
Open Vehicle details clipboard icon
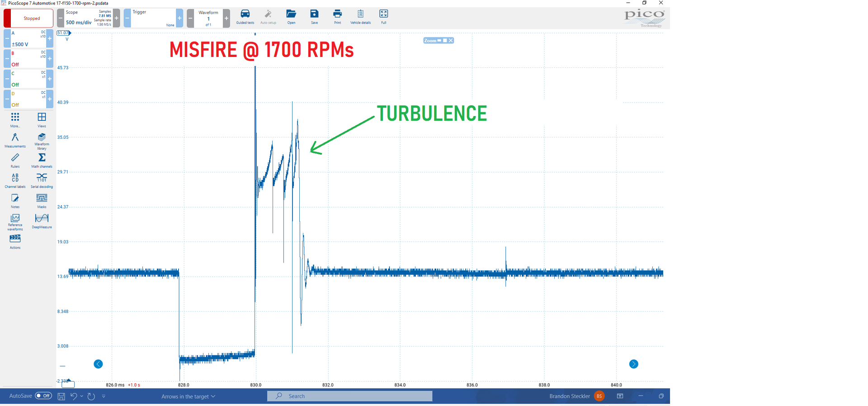point(360,17)
